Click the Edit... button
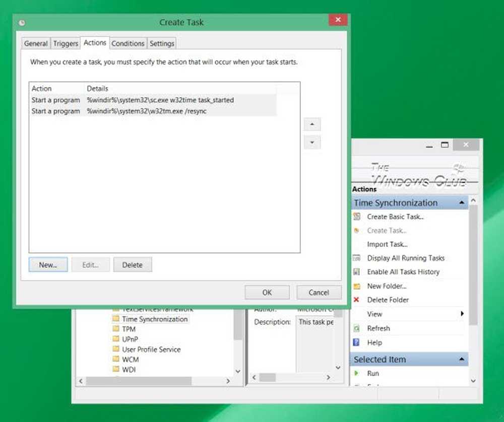Screen dimensions: 504x422 [90, 265]
